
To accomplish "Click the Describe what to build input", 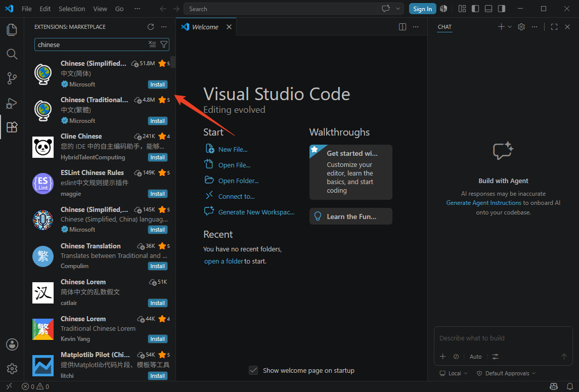I will tap(503, 338).
